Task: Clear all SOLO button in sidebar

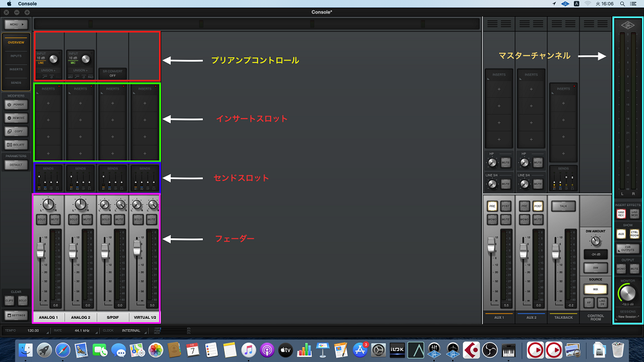Action: point(23,301)
